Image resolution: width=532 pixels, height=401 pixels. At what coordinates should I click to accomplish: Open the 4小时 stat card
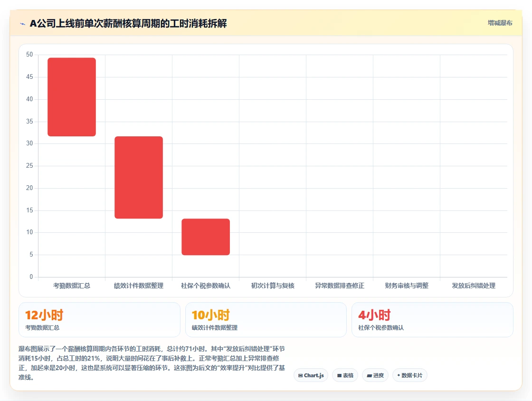432,320
